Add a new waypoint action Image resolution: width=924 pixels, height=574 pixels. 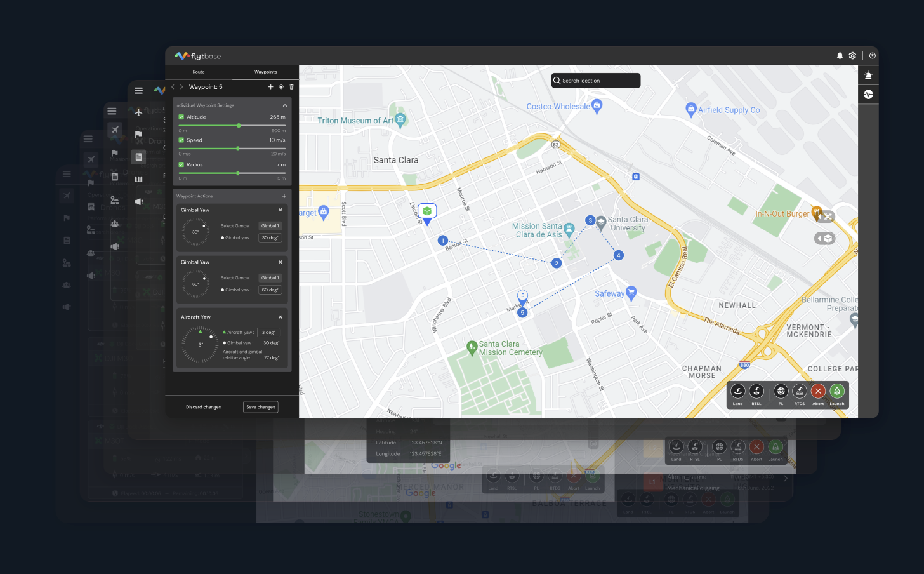coord(284,196)
